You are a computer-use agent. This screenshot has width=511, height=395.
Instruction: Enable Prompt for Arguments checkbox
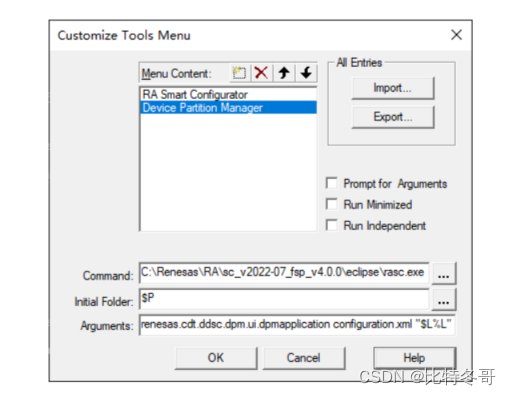click(x=332, y=183)
